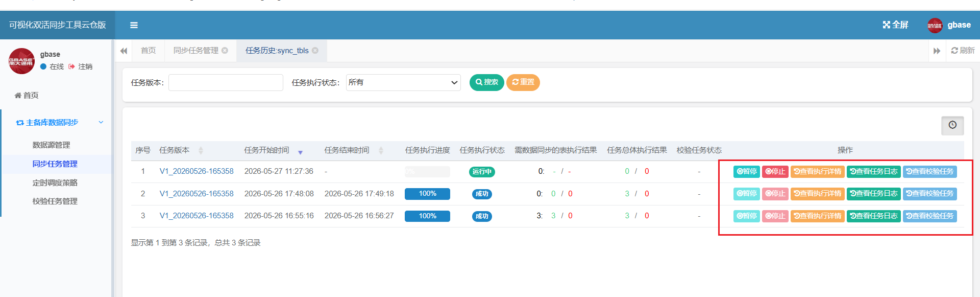Close the 同步任务管理 tab
This screenshot has height=297, width=980.
click(225, 51)
